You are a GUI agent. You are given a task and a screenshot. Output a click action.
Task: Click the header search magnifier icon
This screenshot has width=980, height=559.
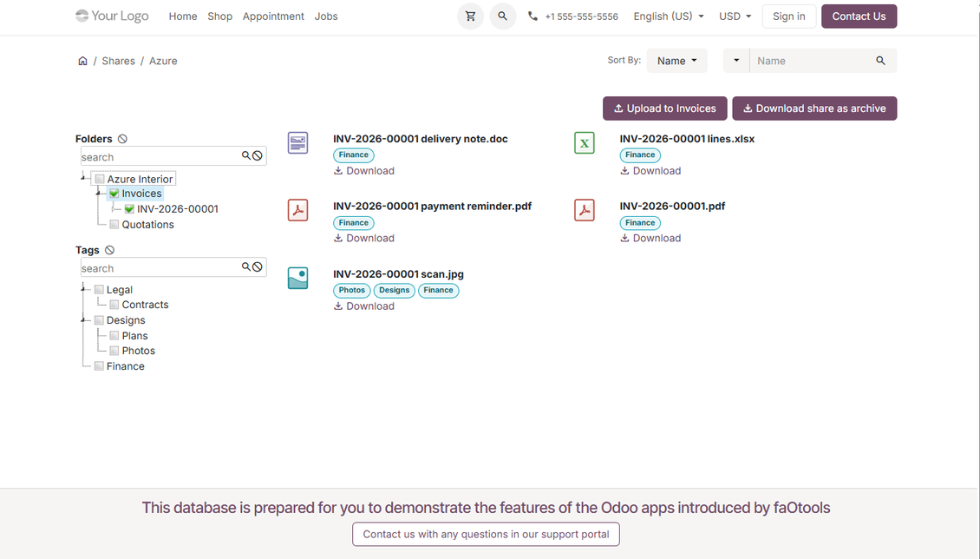tap(502, 16)
